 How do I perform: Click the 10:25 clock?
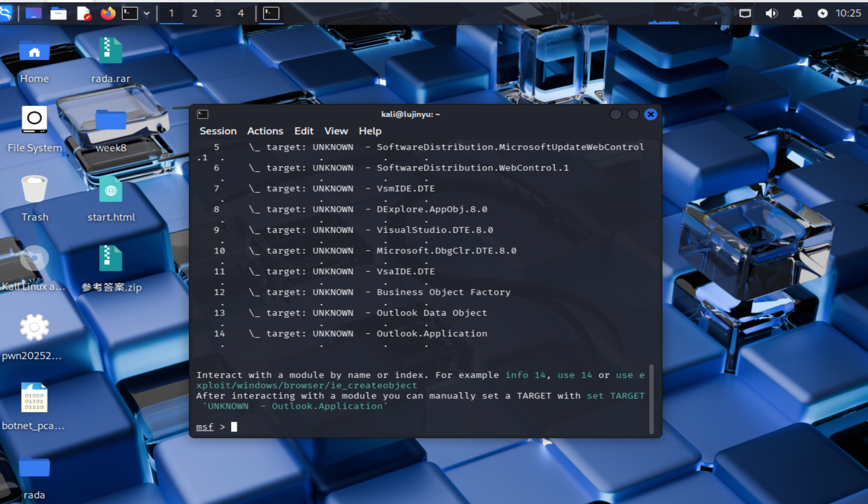[848, 14]
